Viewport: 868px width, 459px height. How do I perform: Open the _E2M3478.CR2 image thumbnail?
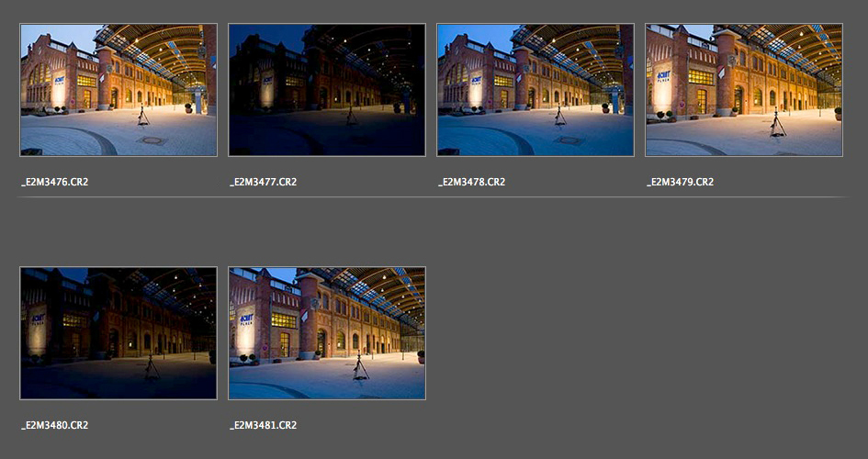coord(535,90)
